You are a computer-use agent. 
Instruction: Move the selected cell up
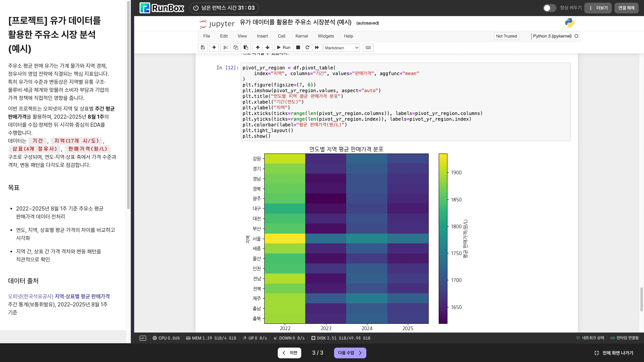pos(258,48)
